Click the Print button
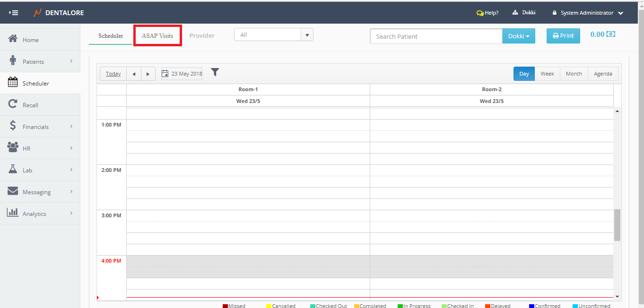Screen dimensions: 644x308 (563, 36)
